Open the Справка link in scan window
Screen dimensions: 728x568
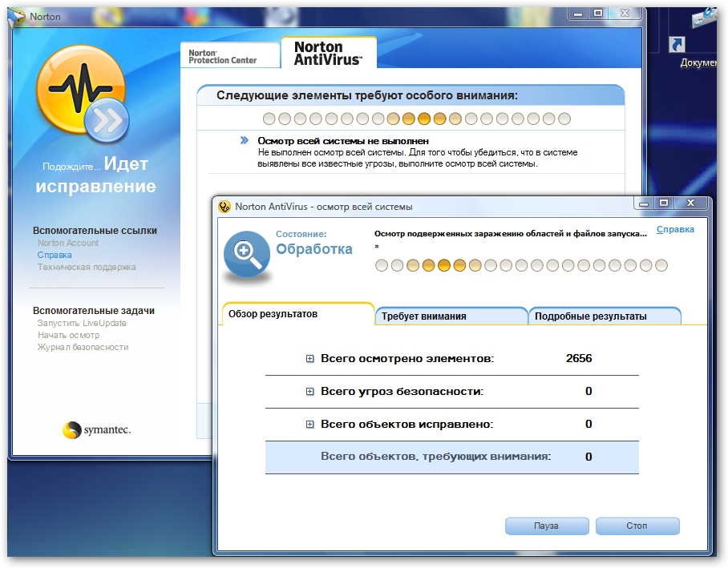click(x=675, y=229)
